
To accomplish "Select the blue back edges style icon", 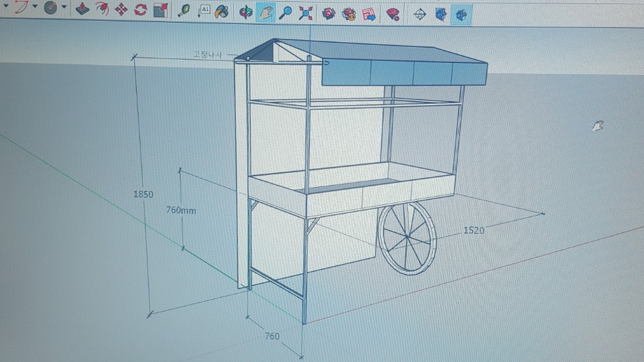I will 440,15.
